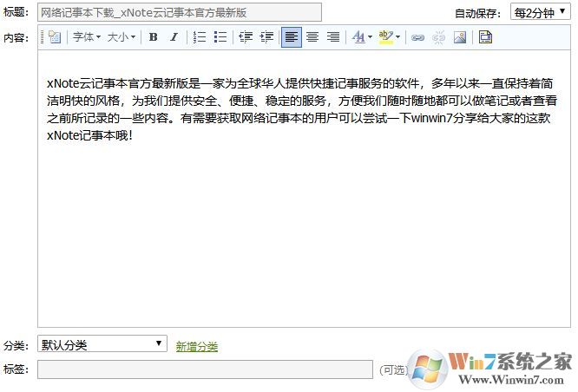Open the highlight color picker
The width and height of the screenshot is (578, 392).
click(390, 36)
